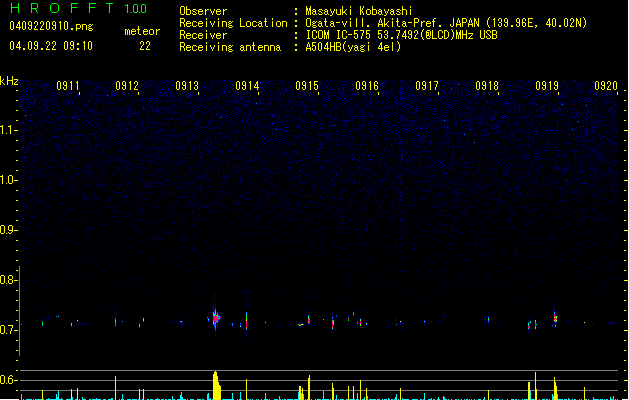Click the 0915 time marker

coord(307,86)
